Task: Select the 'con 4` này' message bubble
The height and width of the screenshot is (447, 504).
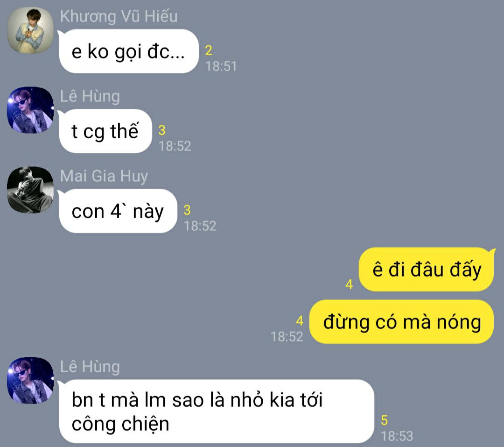Action: click(118, 211)
